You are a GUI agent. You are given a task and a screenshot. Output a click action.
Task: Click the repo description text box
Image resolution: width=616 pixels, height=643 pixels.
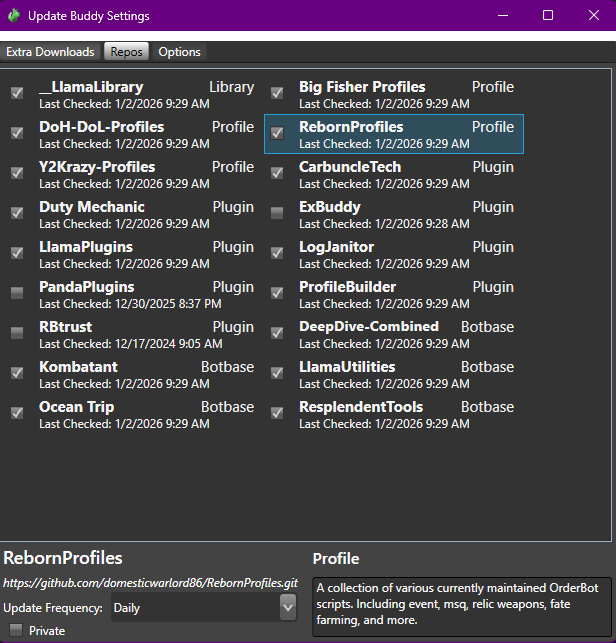tap(462, 607)
